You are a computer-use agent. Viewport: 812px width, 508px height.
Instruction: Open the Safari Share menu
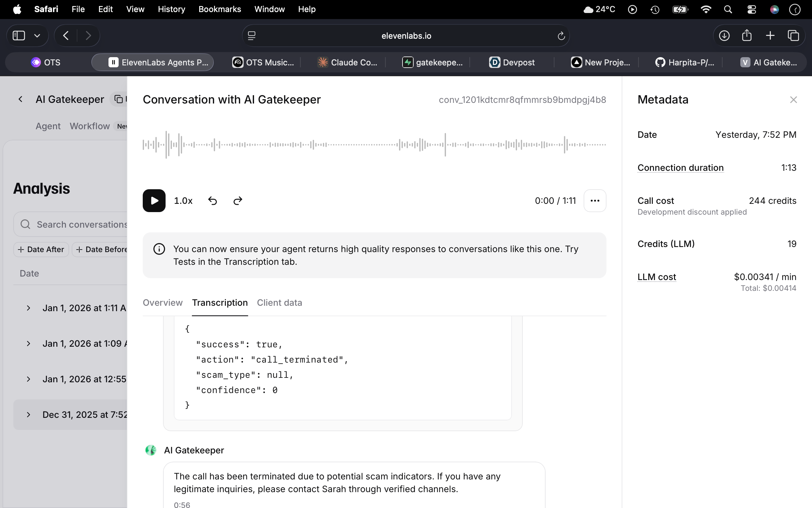747,35
